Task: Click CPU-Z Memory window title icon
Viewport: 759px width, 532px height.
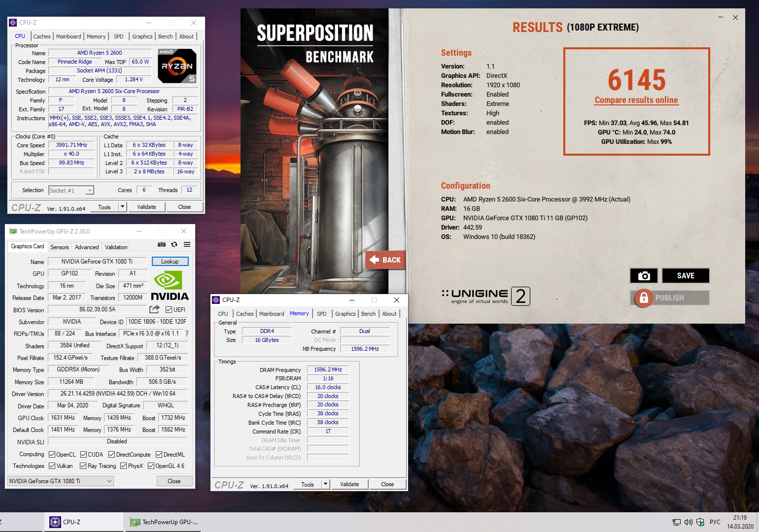Action: [x=216, y=299]
